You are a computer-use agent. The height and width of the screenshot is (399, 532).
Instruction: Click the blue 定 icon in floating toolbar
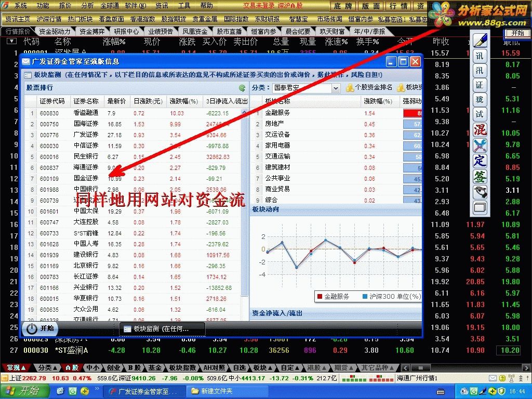pos(480,161)
